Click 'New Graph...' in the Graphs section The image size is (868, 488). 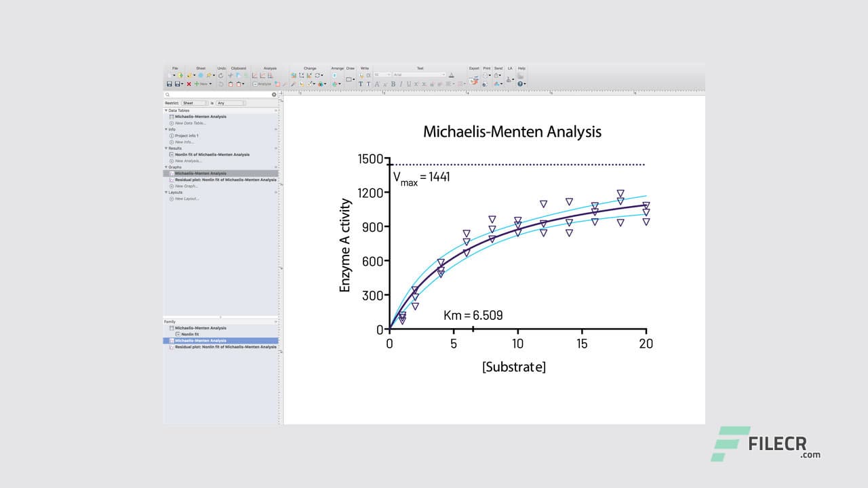pos(188,186)
